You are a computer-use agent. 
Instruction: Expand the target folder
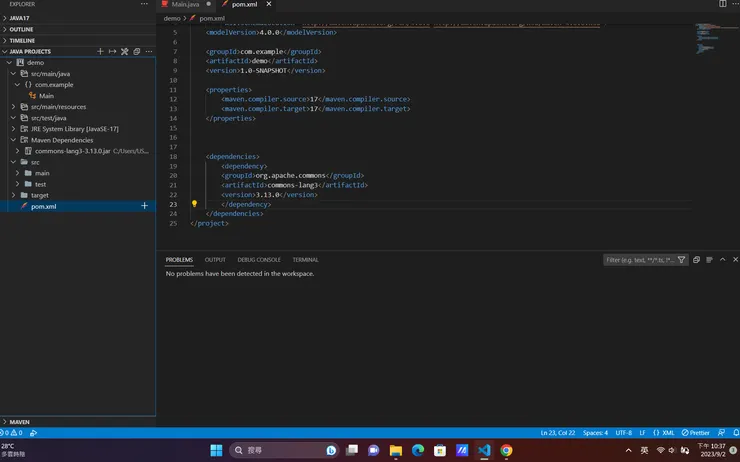coord(13,195)
